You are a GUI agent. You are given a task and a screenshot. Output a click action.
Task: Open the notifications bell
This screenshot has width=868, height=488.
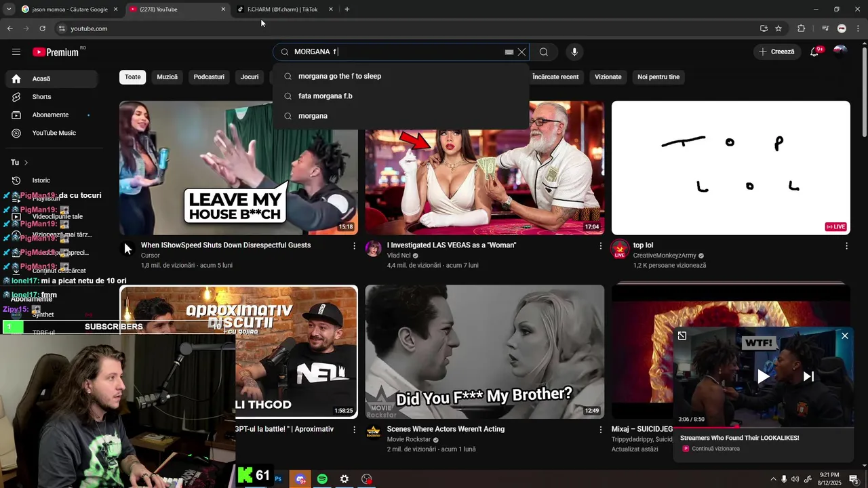click(x=814, y=52)
